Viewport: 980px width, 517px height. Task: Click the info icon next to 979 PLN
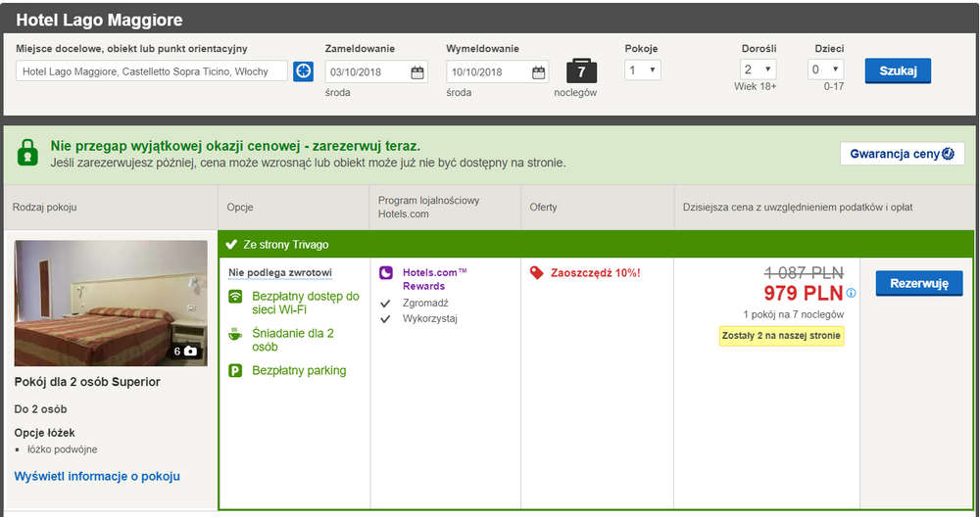point(851,293)
